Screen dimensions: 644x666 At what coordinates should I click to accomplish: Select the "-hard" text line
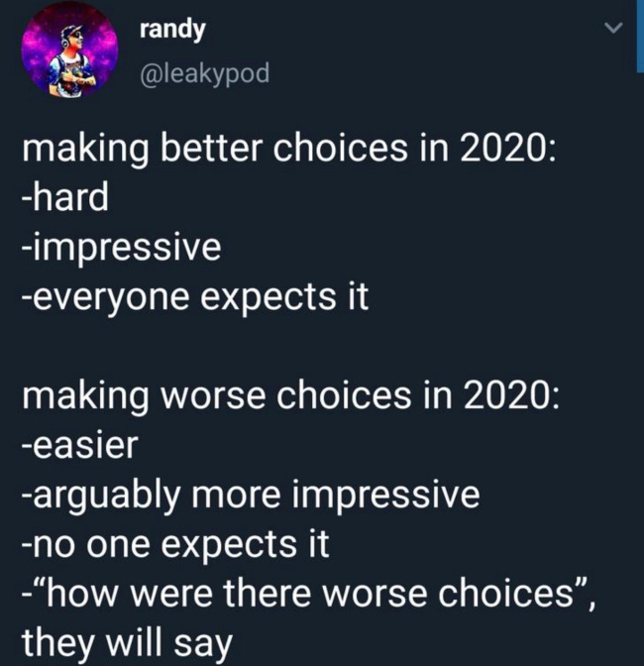[x=64, y=198]
